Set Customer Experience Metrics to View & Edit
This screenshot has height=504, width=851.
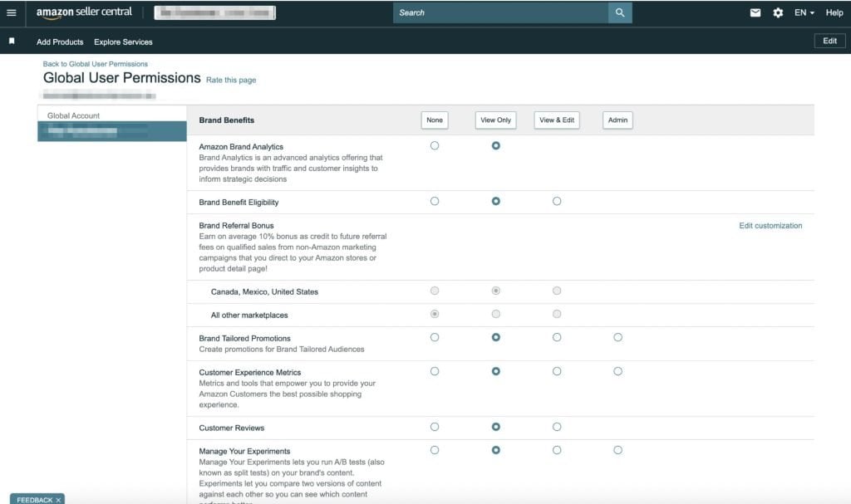(556, 371)
